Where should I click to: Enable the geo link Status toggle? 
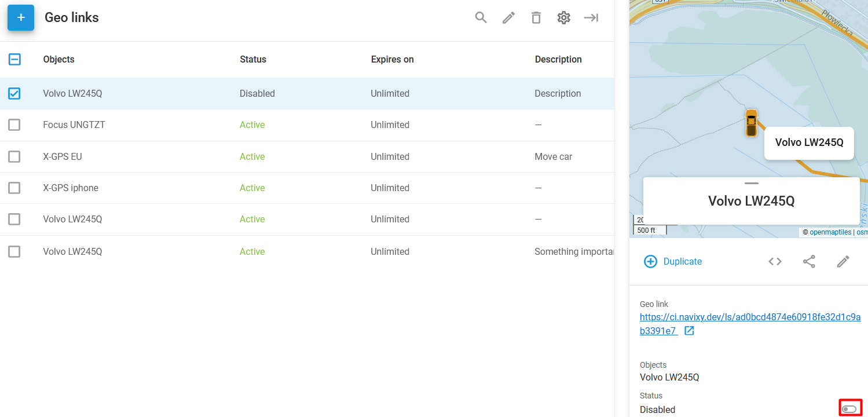coord(849,409)
